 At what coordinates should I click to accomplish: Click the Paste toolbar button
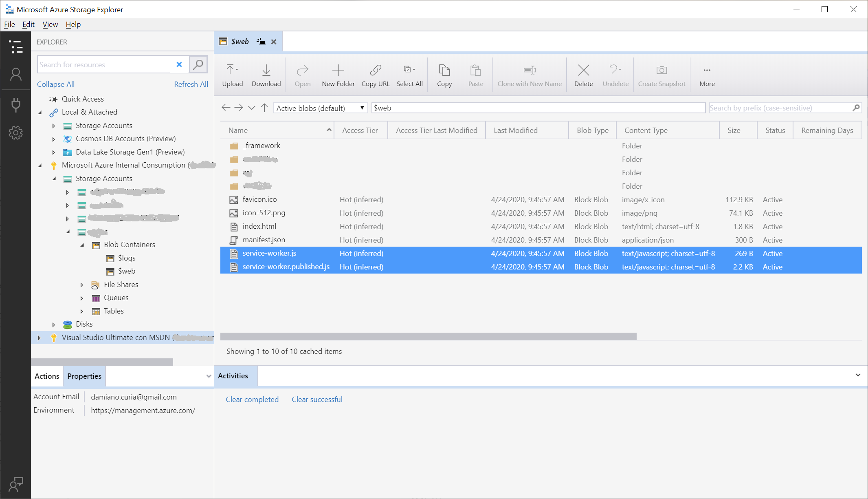[x=475, y=75]
